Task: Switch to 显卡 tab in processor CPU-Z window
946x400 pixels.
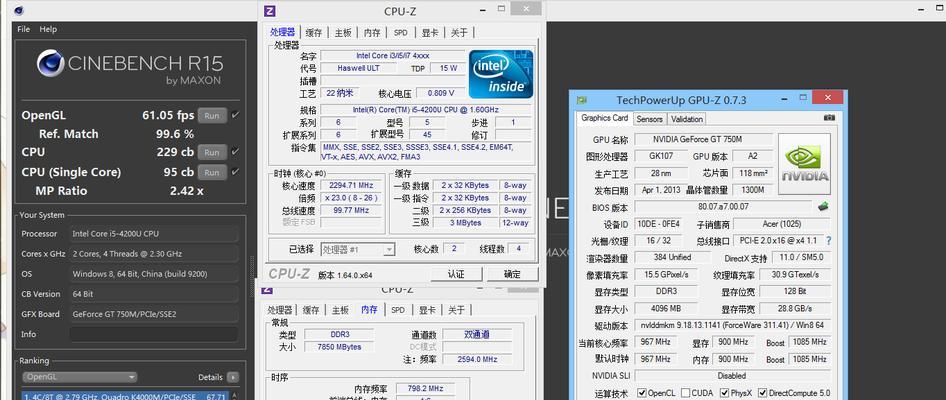Action: 430,33
